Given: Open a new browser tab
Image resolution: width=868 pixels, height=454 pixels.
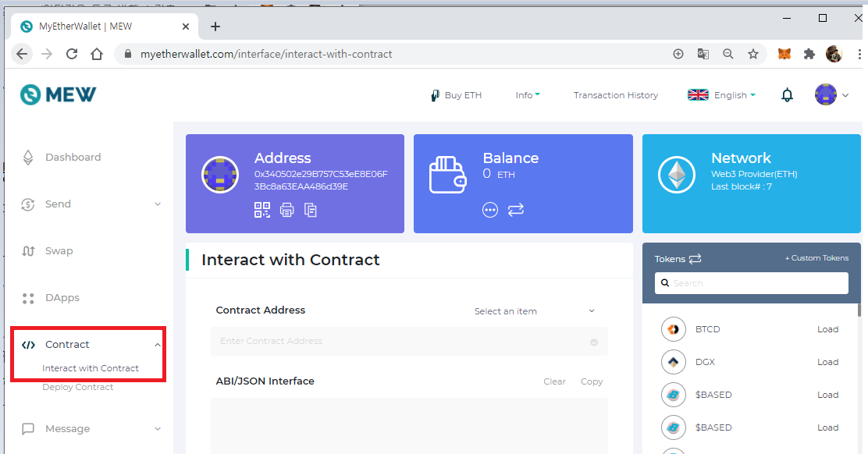Looking at the screenshot, I should click(x=215, y=27).
